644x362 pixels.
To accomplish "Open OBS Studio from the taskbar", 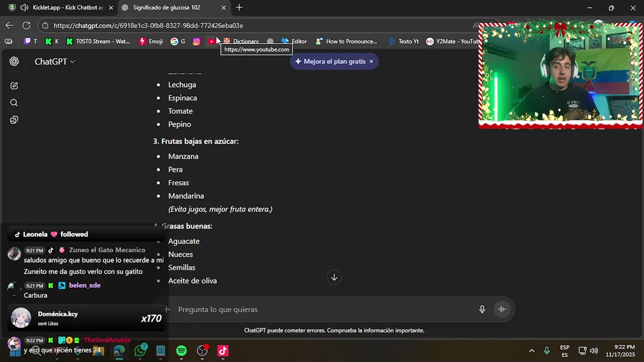I will [x=202, y=350].
